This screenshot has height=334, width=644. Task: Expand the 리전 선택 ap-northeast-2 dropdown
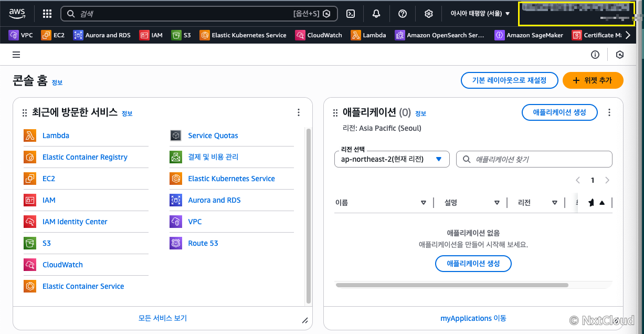[x=392, y=159]
